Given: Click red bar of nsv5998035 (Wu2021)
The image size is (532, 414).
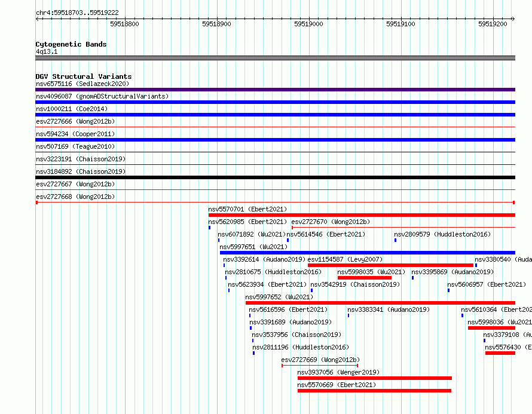Looking at the screenshot, I should click(x=365, y=278).
